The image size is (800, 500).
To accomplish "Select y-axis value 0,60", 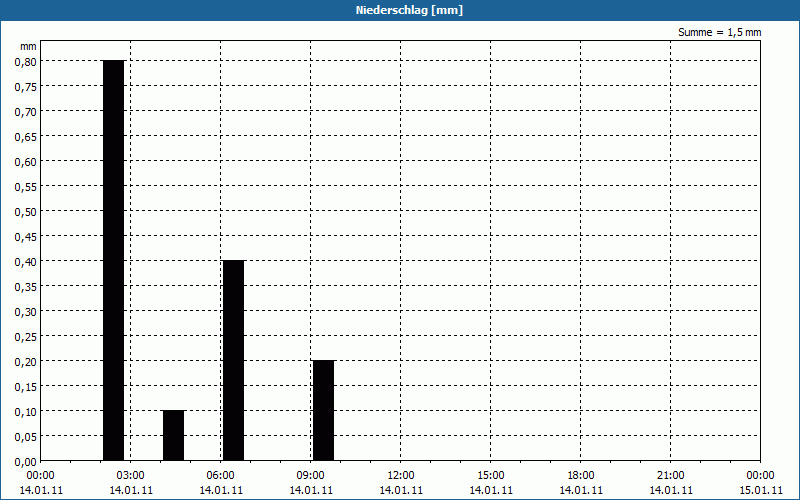I will click(26, 161).
